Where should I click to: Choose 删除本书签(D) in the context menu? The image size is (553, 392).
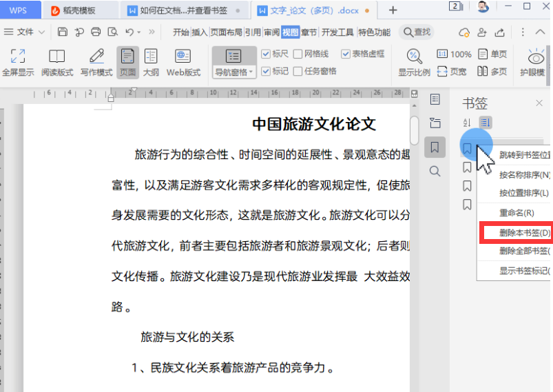click(524, 233)
